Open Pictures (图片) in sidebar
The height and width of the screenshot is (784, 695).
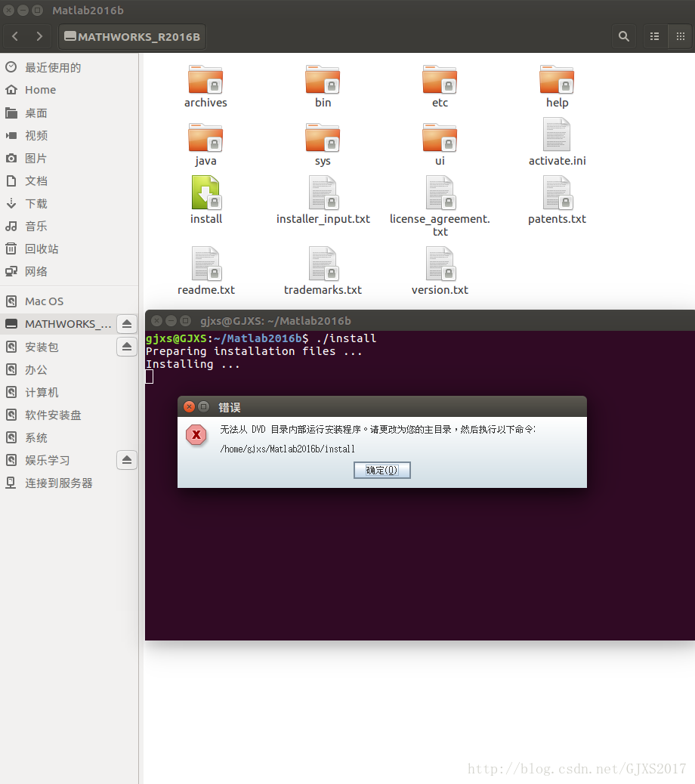pyautogui.click(x=69, y=159)
